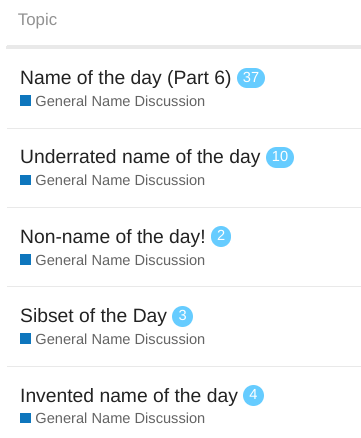Image resolution: width=361 pixels, height=438 pixels.
Task: Click the Topic column header
Action: (37, 19)
